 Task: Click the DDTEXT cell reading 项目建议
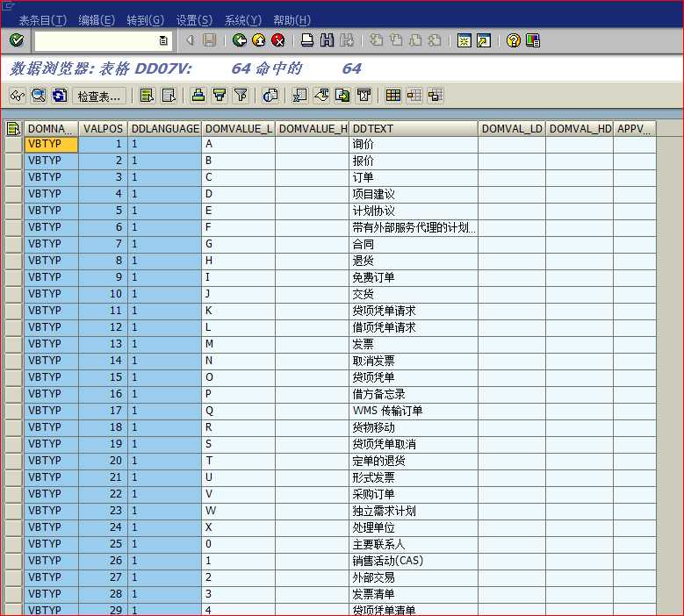[x=414, y=194]
